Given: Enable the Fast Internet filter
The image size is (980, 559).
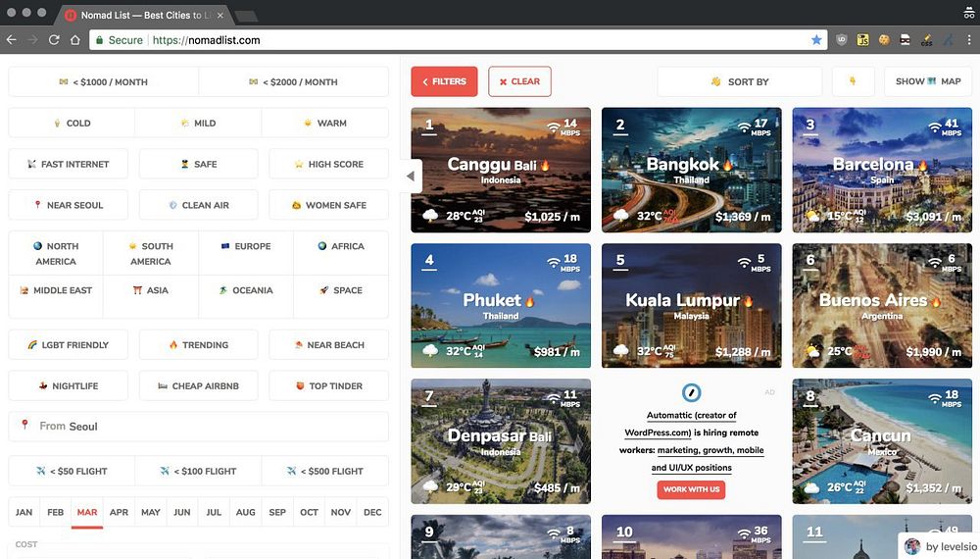Looking at the screenshot, I should (x=69, y=164).
